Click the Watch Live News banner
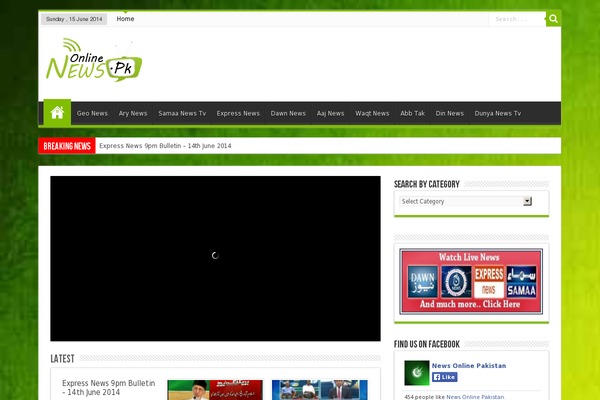Screen dimensions: 600x400 (x=471, y=281)
